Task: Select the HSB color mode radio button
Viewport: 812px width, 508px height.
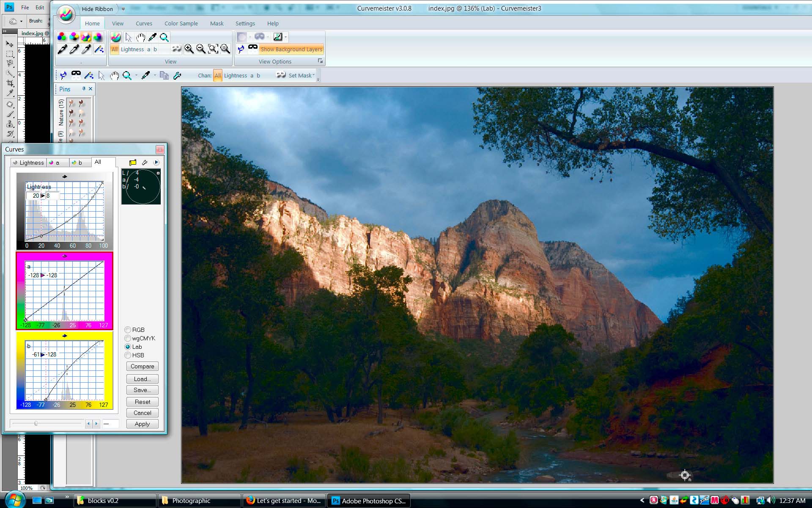Action: tap(128, 355)
